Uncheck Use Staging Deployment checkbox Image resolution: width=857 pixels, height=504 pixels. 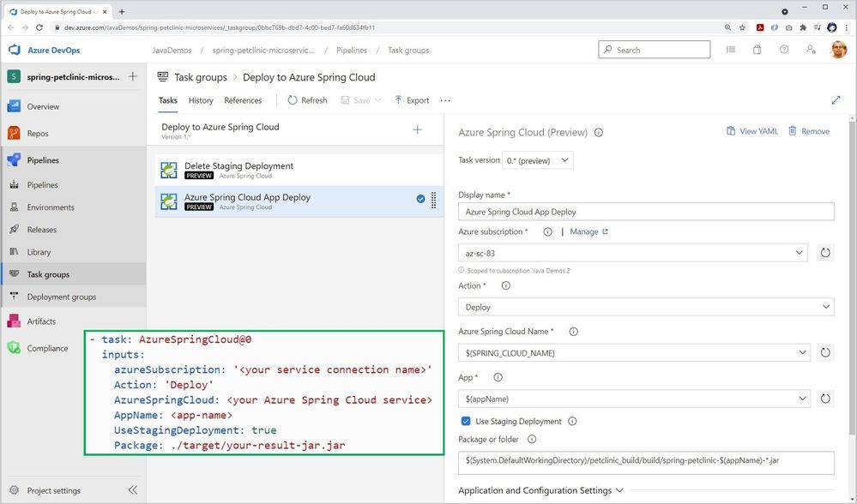[x=466, y=421]
